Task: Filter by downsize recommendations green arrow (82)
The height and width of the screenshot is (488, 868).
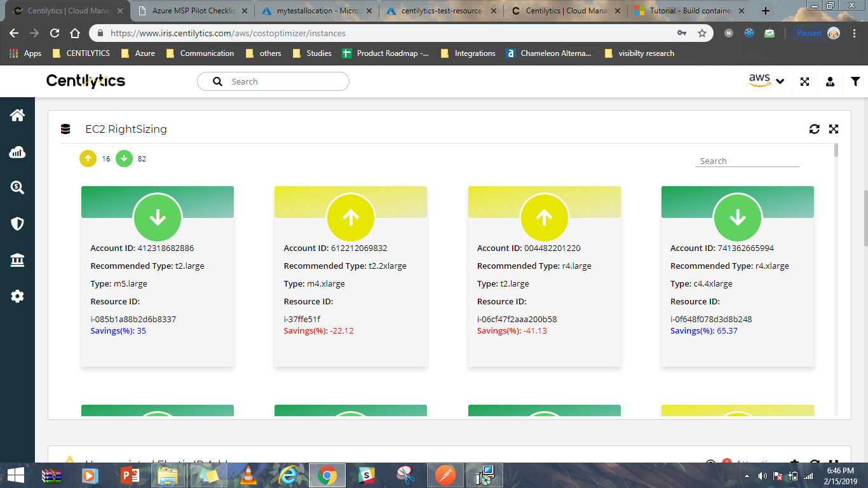Action: pos(124,159)
